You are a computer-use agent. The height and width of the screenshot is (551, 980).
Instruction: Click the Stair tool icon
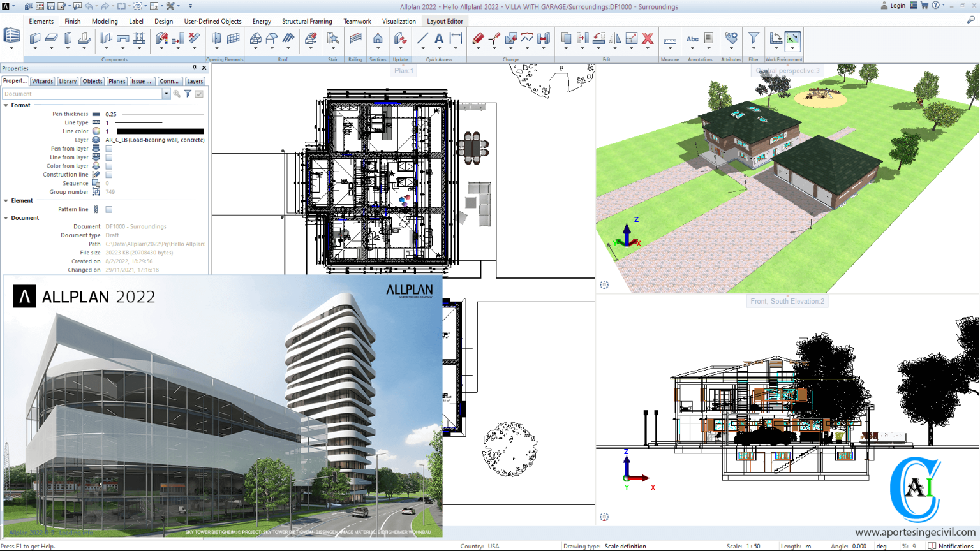click(x=332, y=38)
